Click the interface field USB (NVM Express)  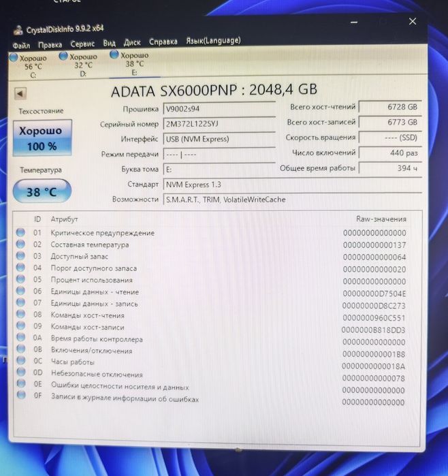(x=219, y=139)
